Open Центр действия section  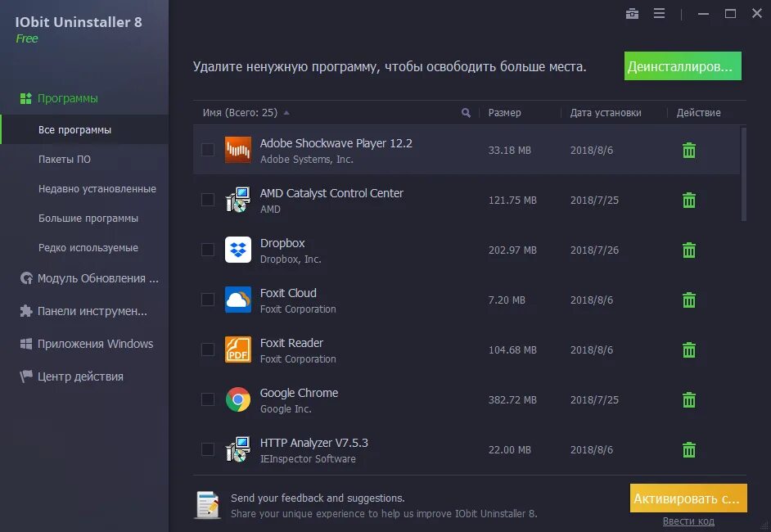pos(71,376)
